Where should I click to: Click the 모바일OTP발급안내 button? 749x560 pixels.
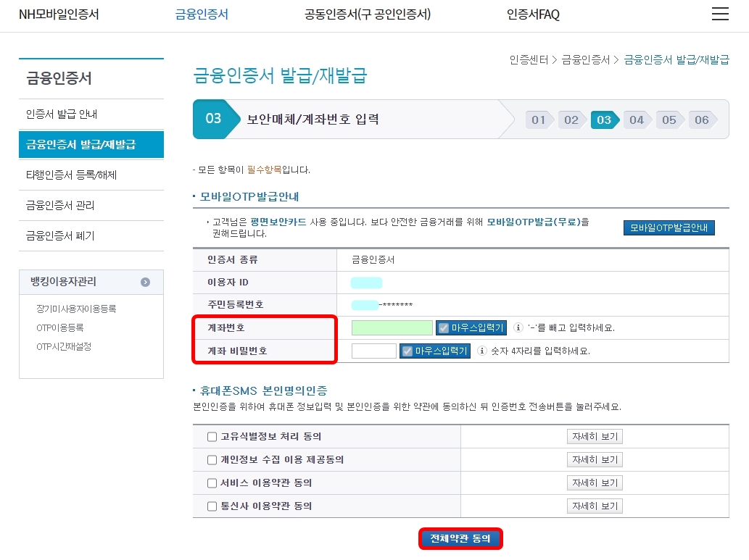click(668, 227)
